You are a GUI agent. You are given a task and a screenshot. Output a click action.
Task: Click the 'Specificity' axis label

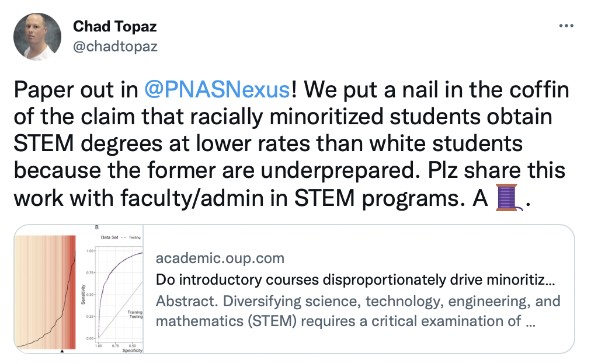[x=133, y=351]
